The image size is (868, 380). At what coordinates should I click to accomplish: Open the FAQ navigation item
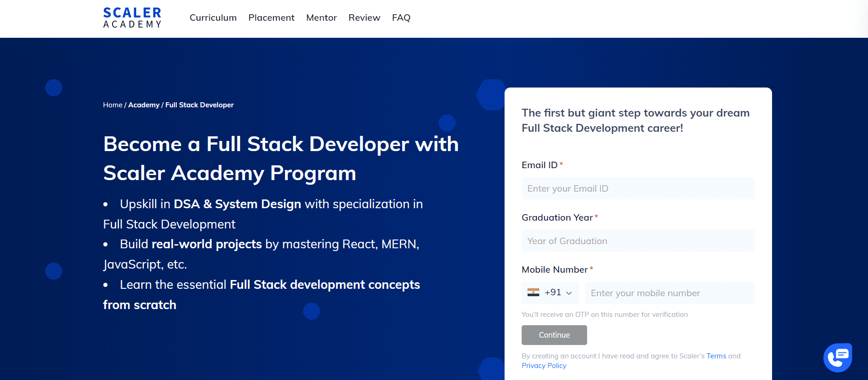tap(401, 18)
